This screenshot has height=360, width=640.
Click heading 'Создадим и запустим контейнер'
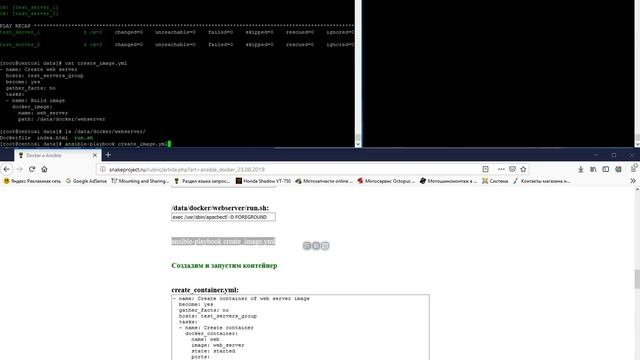point(224,265)
